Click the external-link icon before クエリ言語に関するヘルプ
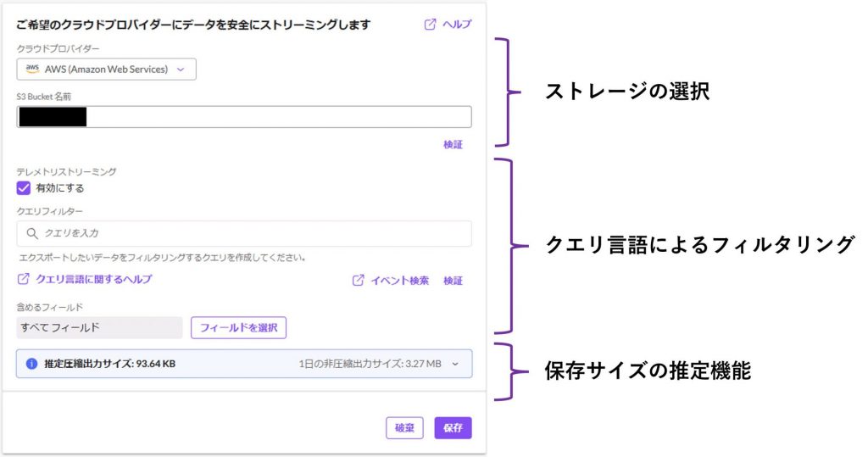Viewport: 868px width, 457px height. click(24, 279)
